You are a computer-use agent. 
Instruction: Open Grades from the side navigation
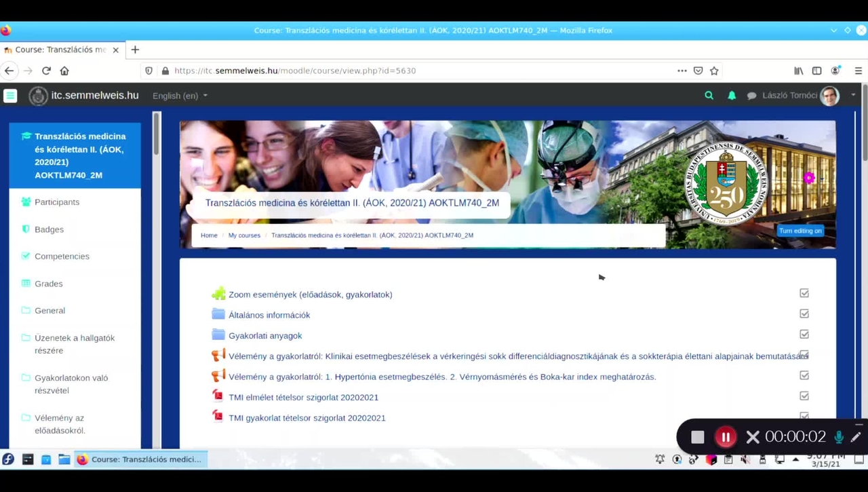[x=49, y=284]
